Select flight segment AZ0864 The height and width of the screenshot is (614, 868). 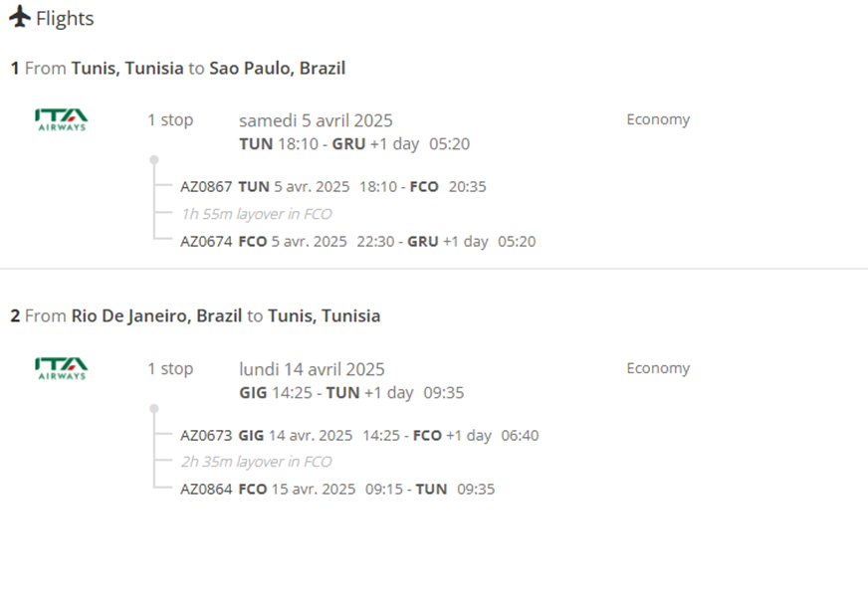(x=337, y=490)
